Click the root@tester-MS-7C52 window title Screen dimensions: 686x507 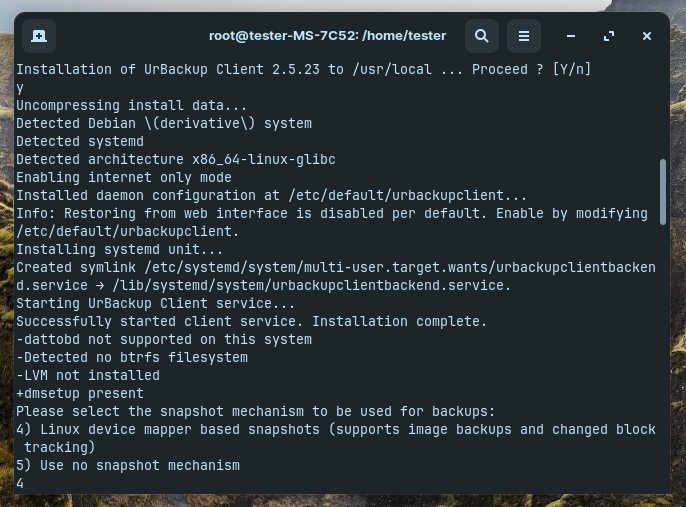coord(327,36)
